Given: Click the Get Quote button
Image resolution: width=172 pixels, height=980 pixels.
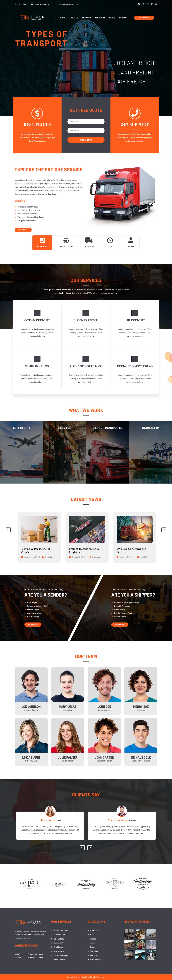Looking at the screenshot, I should (86, 140).
